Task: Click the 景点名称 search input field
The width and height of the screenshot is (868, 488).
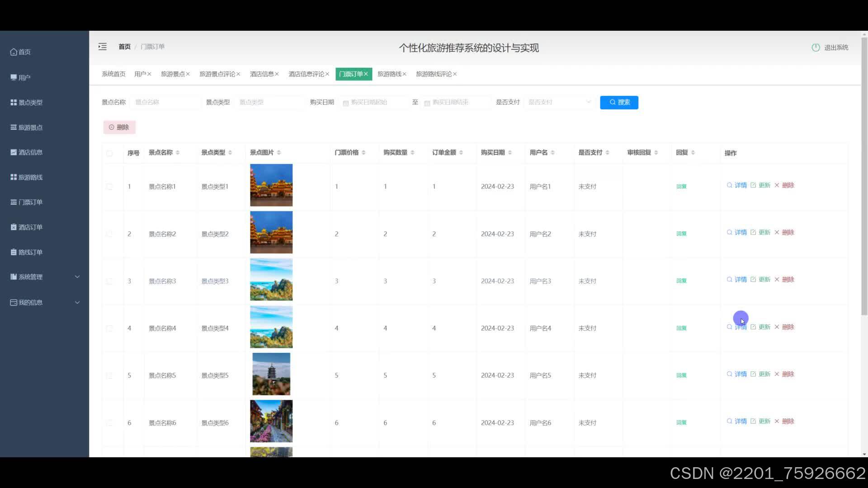Action: pyautogui.click(x=165, y=103)
